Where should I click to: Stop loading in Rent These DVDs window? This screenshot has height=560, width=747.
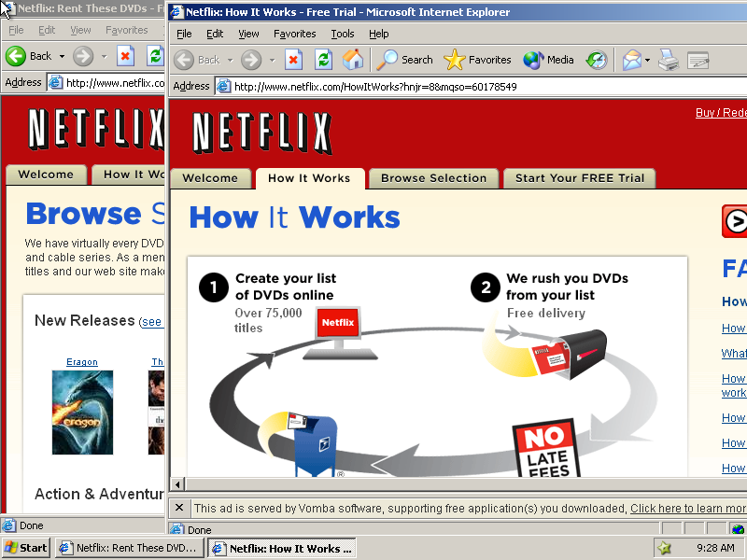(125, 56)
